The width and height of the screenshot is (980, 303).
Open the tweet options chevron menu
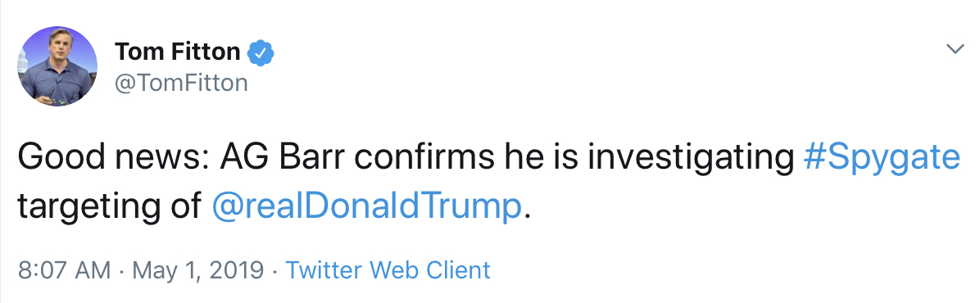(x=955, y=49)
